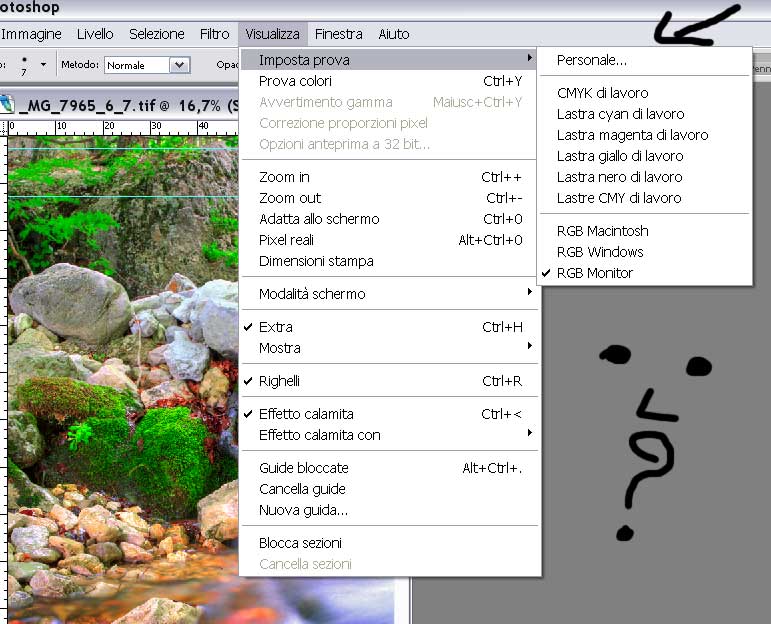Open the Finestra menu
771x624 pixels.
coord(337,34)
